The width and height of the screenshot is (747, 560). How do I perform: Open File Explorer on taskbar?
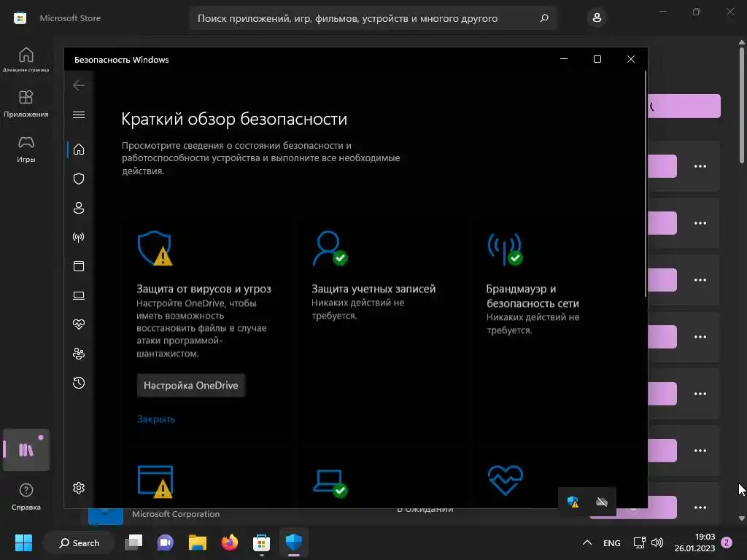coord(197,542)
